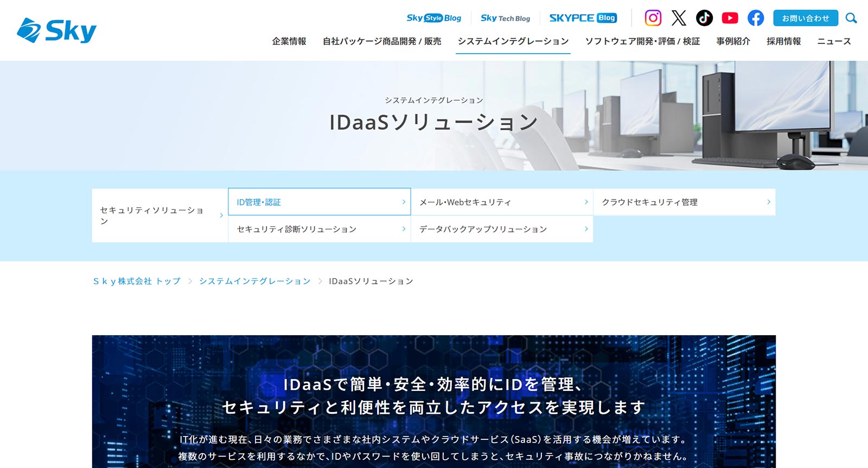
Task: Select the ID管理・認証 item
Action: (320, 202)
